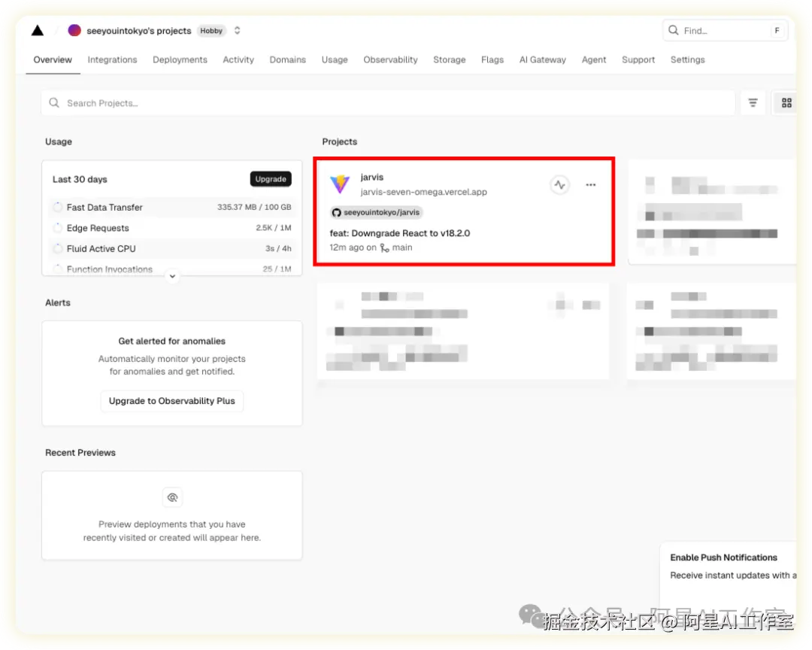The image size is (812, 650).
Task: Open jarvis-seven-omega.vercel.app link
Action: pyautogui.click(x=423, y=192)
